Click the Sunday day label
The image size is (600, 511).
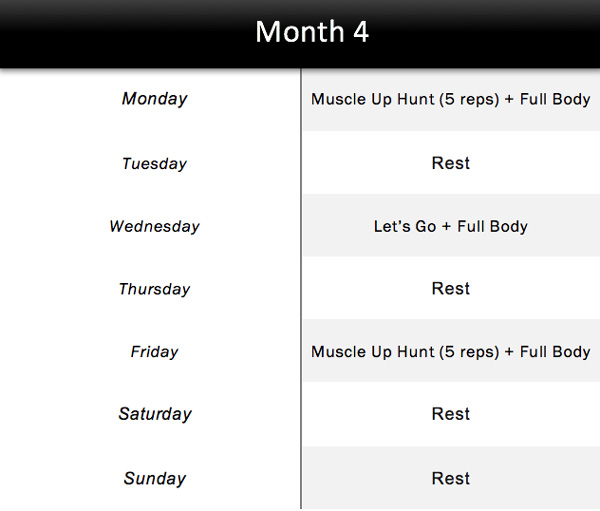coord(154,478)
